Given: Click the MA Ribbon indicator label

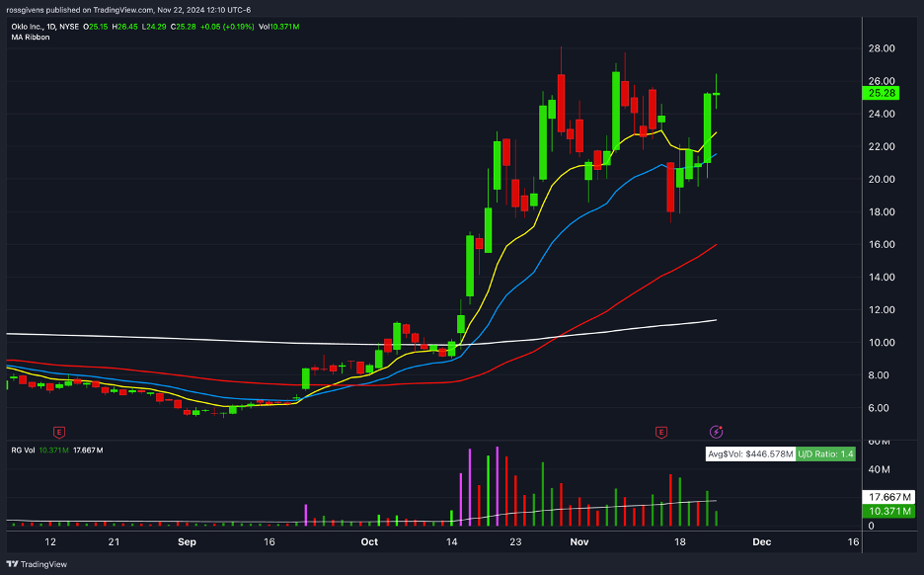Looking at the screenshot, I should coord(31,38).
